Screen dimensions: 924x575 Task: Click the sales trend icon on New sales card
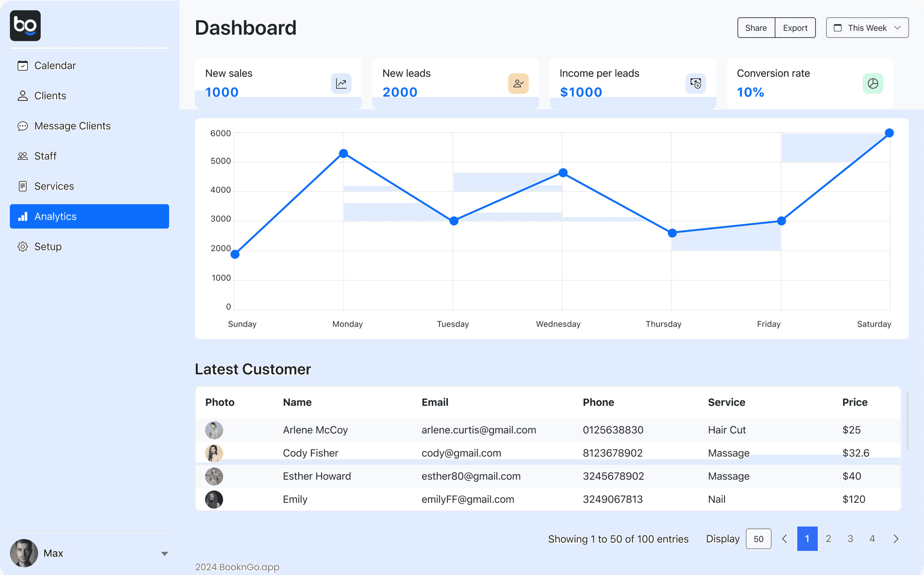click(341, 83)
